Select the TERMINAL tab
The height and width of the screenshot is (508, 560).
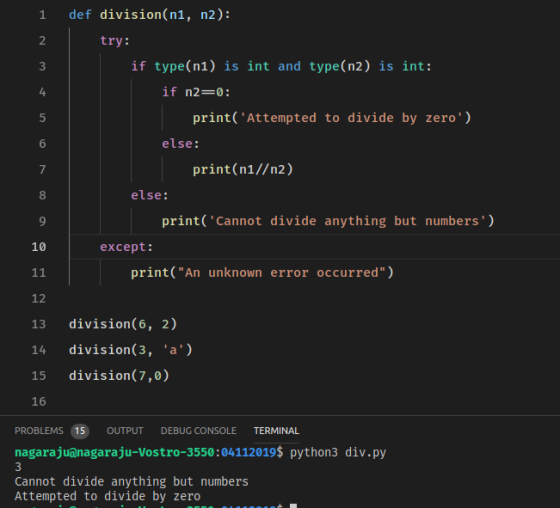point(276,431)
